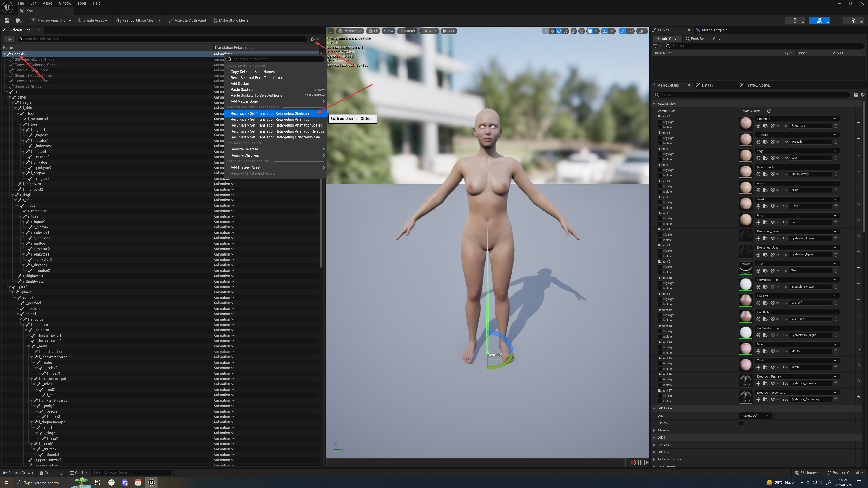Expand the Sections property row
The height and width of the screenshot is (488, 868).
(654, 445)
